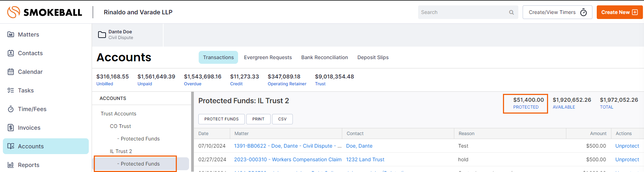Click the timer stopwatch icon
Image resolution: width=644 pixels, height=172 pixels.
584,12
